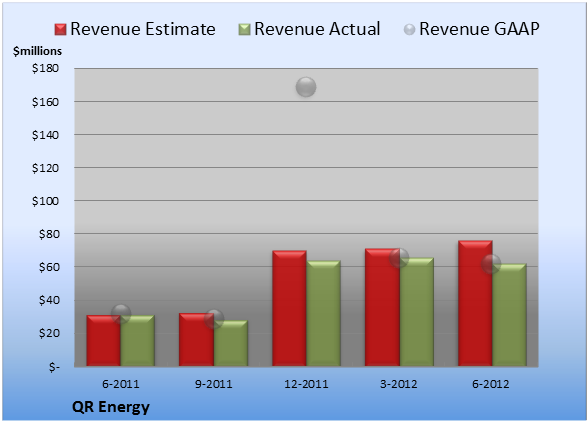This screenshot has width=588, height=422.
Task: Click the '6-2012' quarter label
Action: click(x=491, y=384)
